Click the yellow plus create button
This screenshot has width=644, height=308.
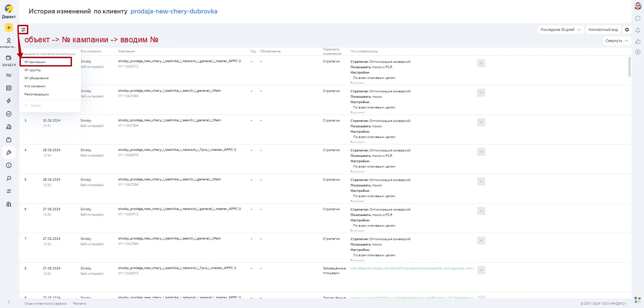9,28
